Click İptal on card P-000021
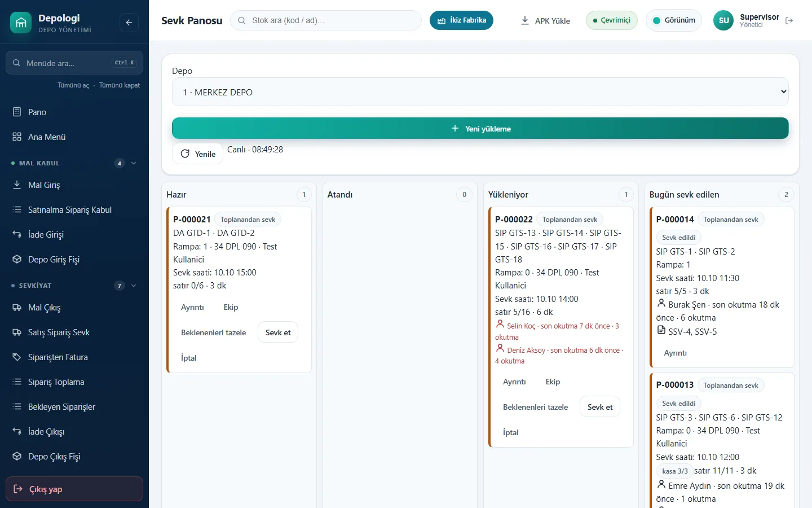 point(189,358)
